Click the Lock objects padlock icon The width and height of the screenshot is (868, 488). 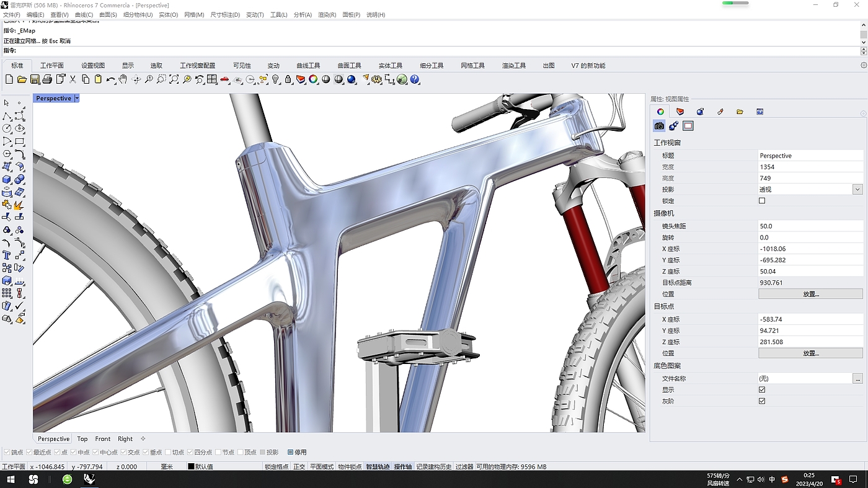[288, 79]
